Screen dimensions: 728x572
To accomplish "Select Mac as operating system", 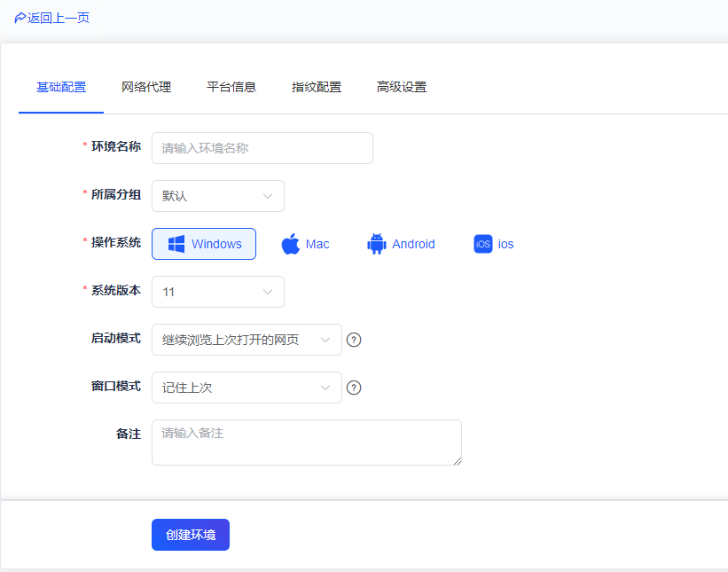I will tap(305, 244).
